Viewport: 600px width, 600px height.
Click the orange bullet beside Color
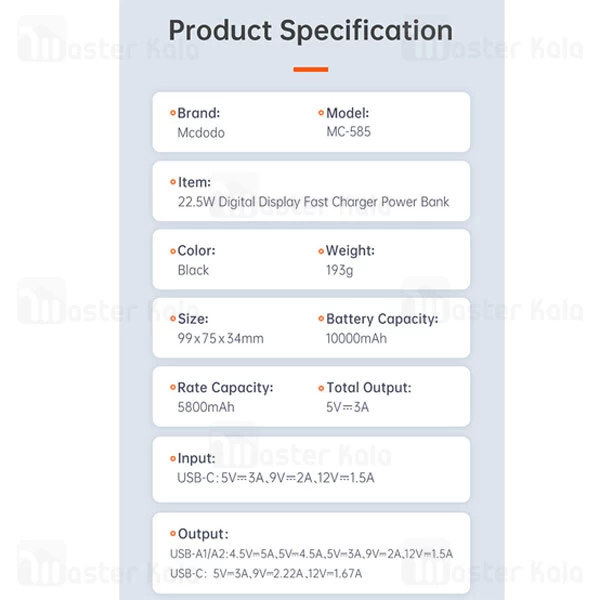pos(172,251)
